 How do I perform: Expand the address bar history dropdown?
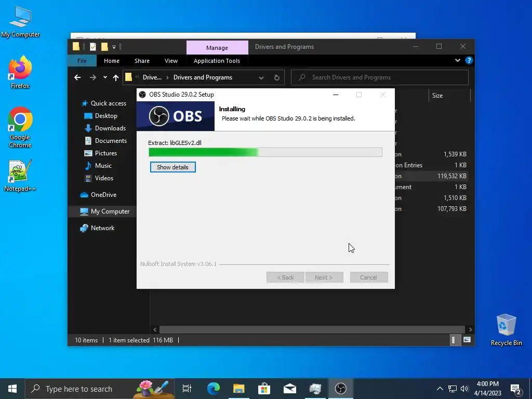click(261, 77)
